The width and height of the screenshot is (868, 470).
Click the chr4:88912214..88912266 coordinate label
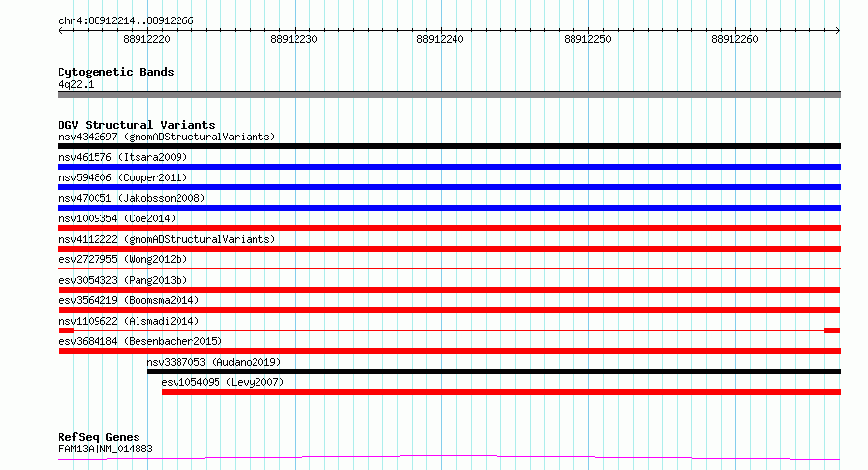pos(126,21)
